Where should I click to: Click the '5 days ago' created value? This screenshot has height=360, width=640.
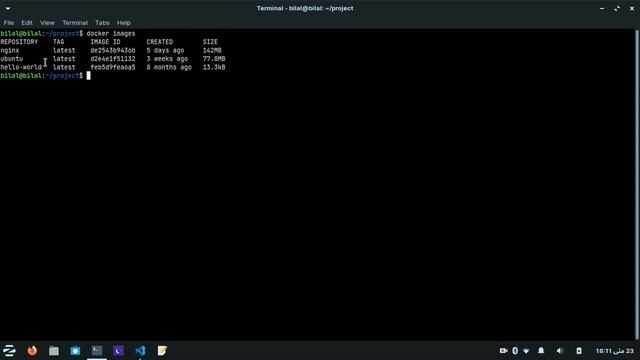click(165, 51)
